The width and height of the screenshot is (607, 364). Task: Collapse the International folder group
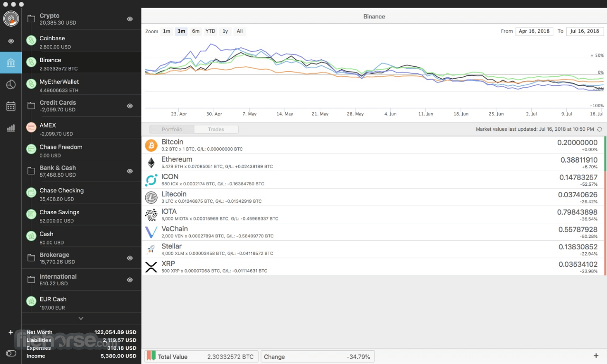31,280
